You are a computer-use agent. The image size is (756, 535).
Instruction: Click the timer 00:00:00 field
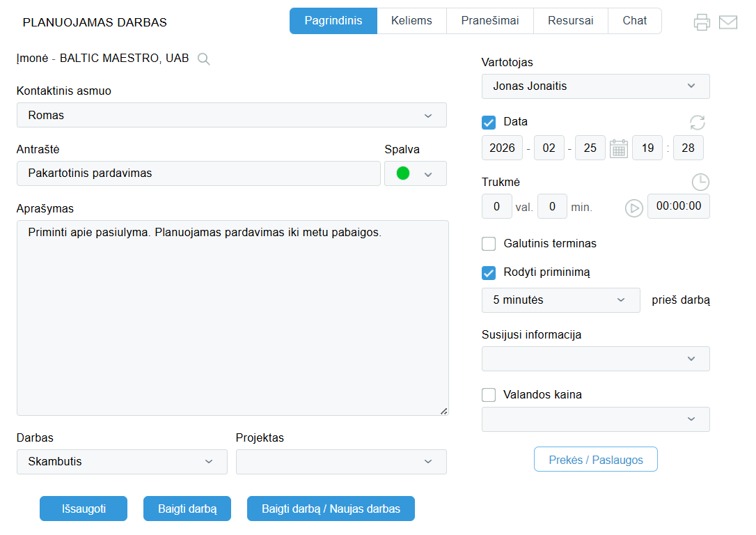pyautogui.click(x=678, y=206)
